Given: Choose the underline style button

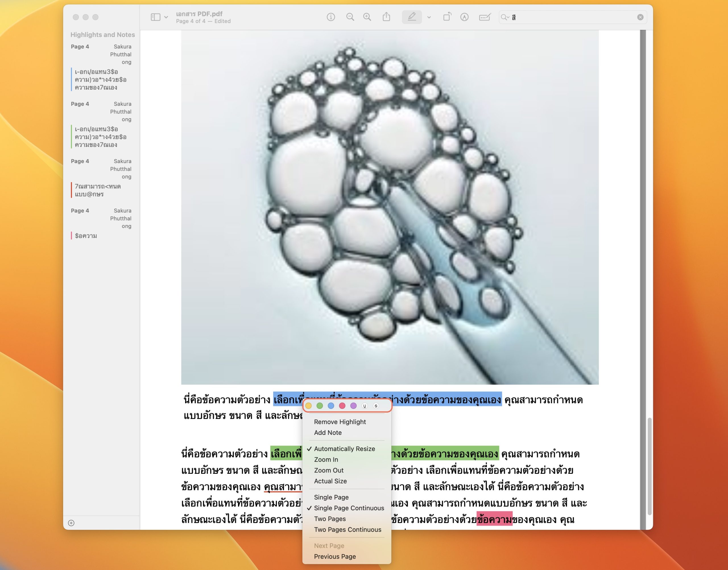Looking at the screenshot, I should click(365, 406).
